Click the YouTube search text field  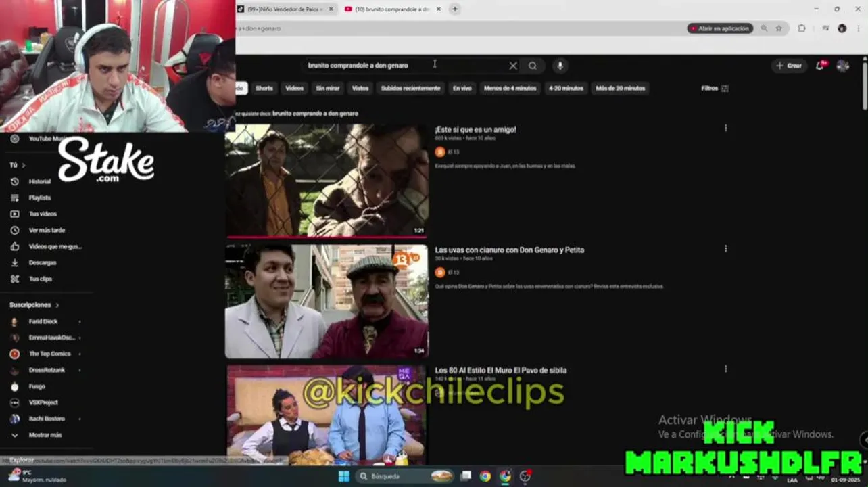406,66
